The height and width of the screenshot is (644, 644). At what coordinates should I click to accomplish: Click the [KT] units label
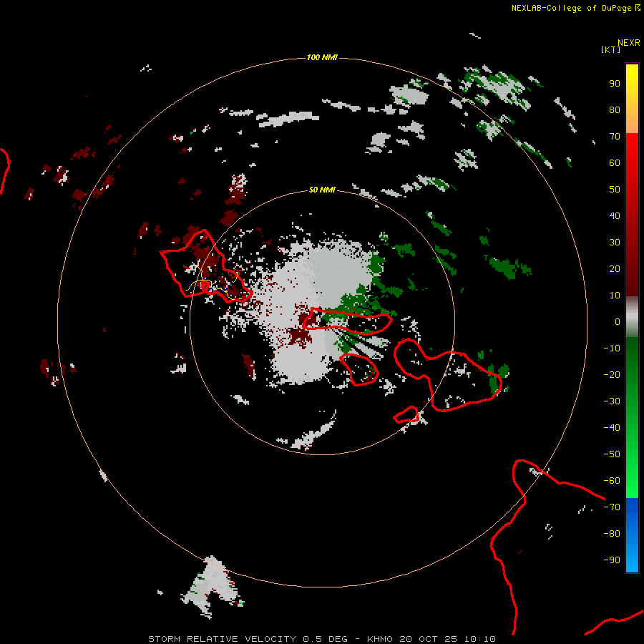[610, 49]
